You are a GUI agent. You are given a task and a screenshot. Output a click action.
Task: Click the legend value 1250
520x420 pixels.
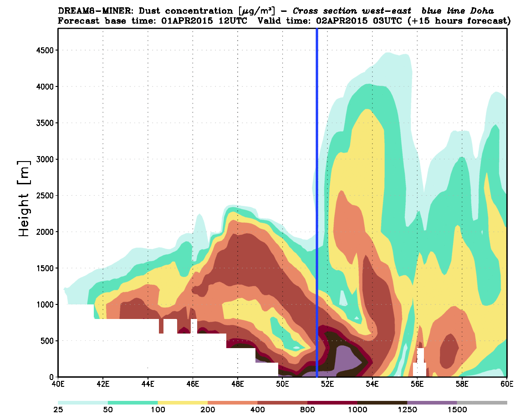point(408,410)
